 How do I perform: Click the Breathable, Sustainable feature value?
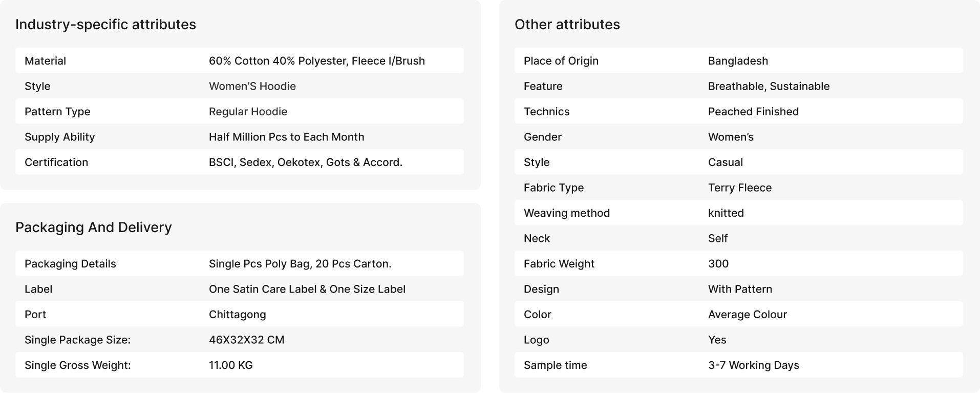769,86
